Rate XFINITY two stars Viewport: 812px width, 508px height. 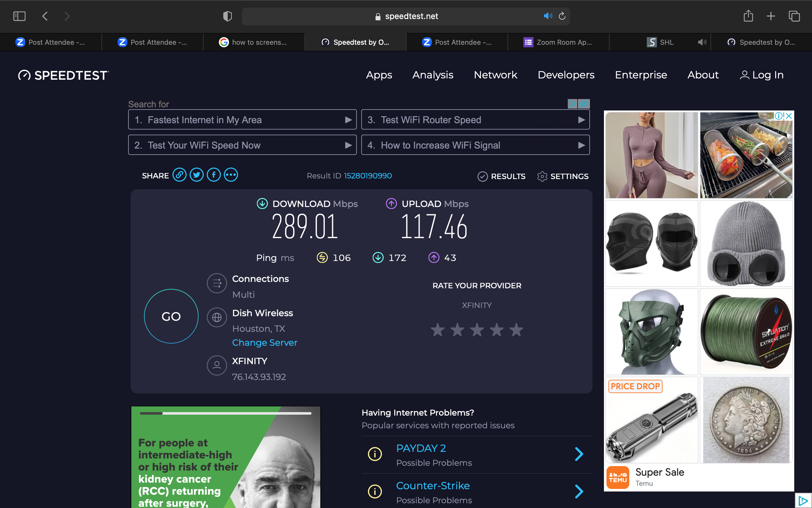point(457,330)
